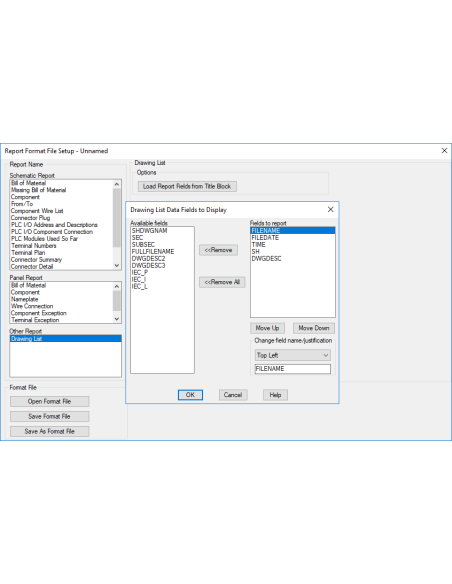
Task: Select SHDWGNAM in Available fields
Action: click(162, 231)
